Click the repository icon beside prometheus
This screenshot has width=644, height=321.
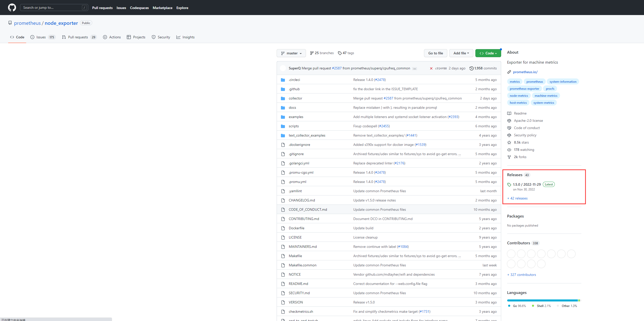coord(10,23)
